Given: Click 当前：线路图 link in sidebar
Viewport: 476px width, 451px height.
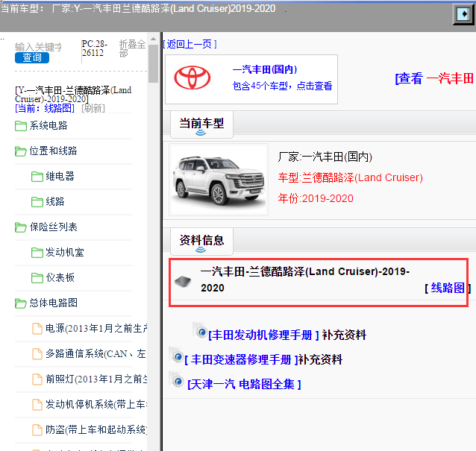Looking at the screenshot, I should pos(45,108).
